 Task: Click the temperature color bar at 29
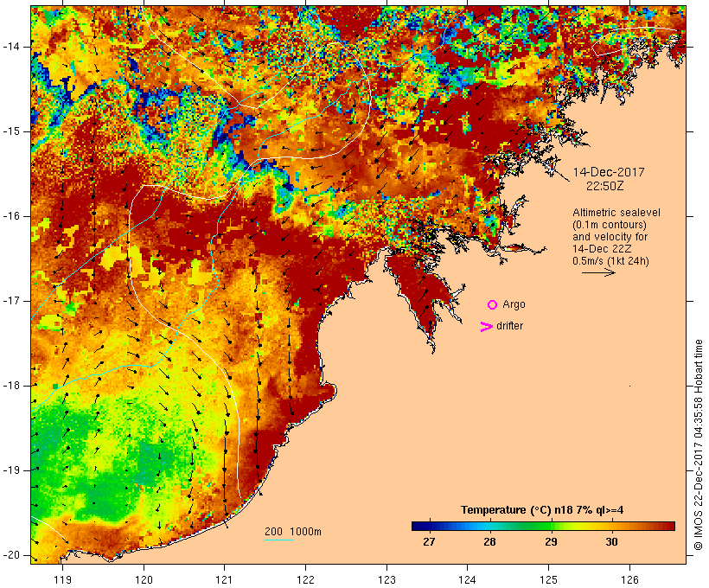pyautogui.click(x=552, y=526)
